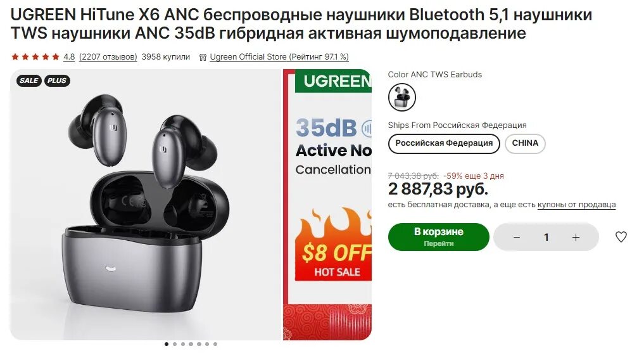Go to cart via В корзине button
644x353 pixels.
[438, 237]
